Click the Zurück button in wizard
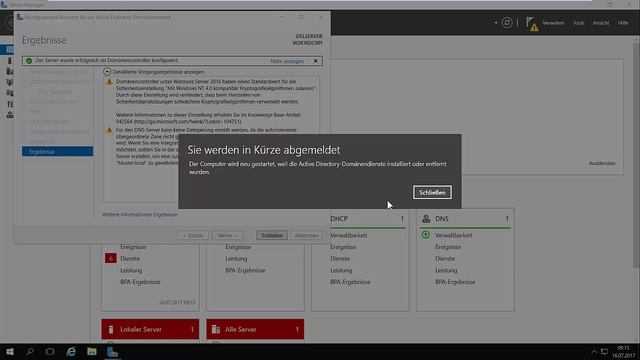Viewport: 640px width, 360px height. pyautogui.click(x=193, y=236)
